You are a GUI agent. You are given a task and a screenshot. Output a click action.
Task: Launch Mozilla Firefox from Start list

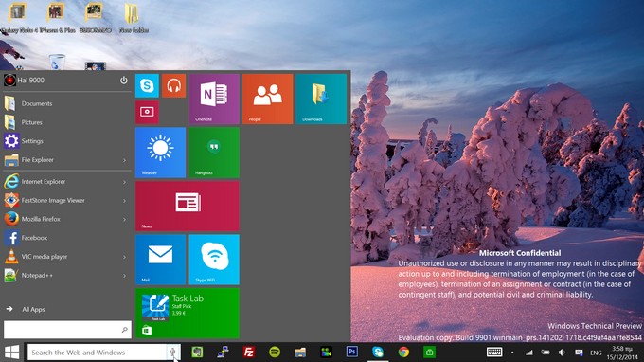tap(67, 219)
